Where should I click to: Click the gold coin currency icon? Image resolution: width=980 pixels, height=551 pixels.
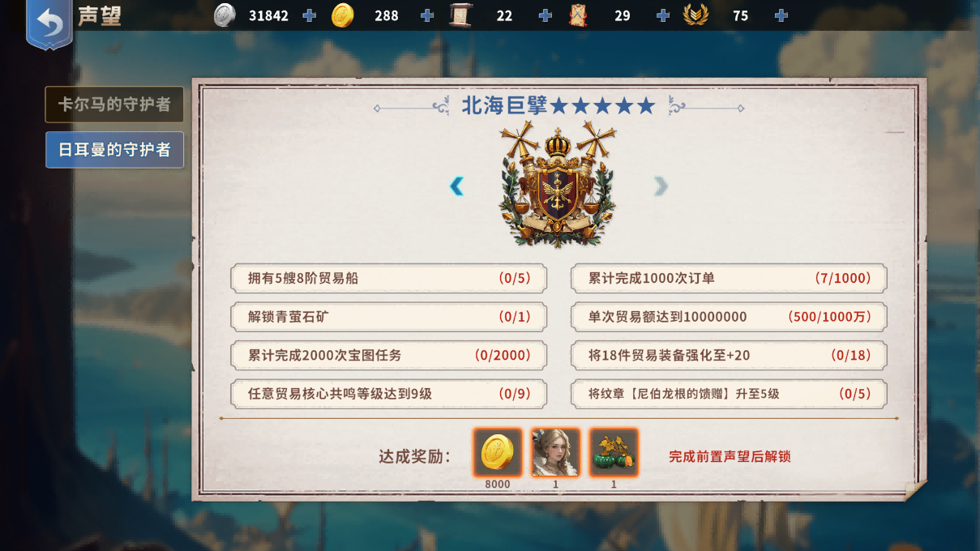[x=343, y=15]
